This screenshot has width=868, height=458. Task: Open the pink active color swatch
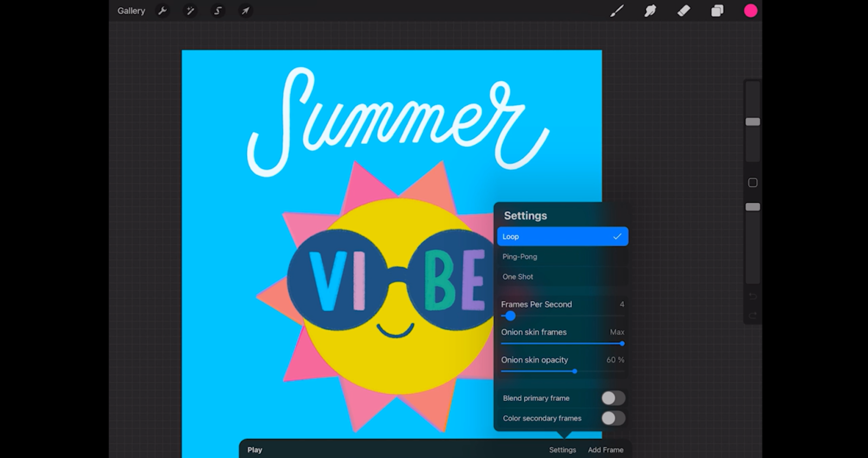751,11
